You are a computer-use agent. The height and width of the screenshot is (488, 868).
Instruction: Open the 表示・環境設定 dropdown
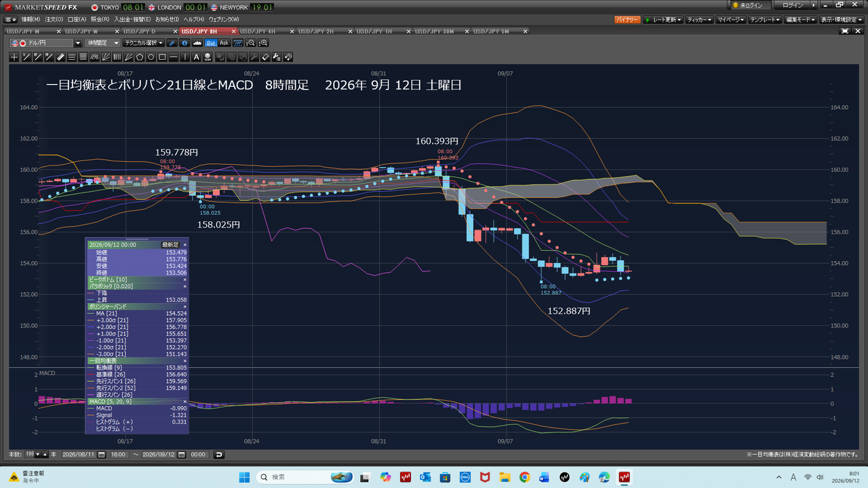coord(842,20)
